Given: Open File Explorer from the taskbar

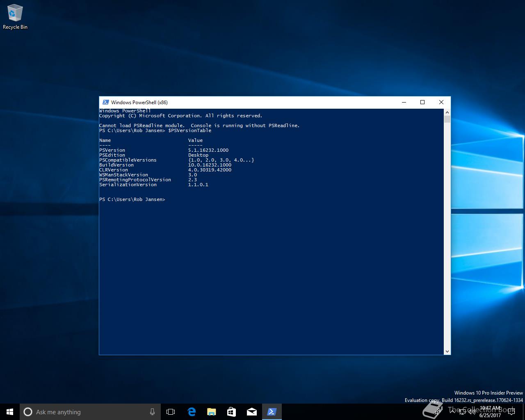Looking at the screenshot, I should coord(211,412).
